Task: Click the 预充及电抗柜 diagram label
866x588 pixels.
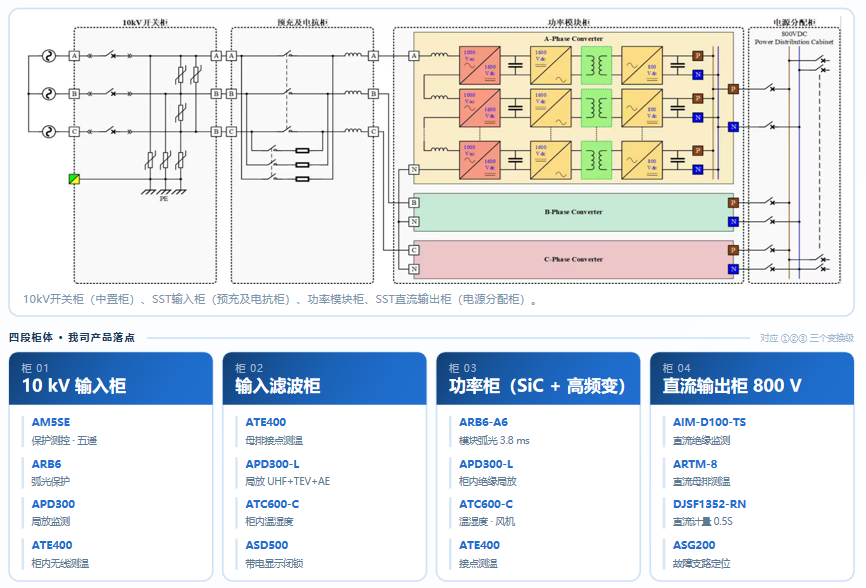Action: (x=302, y=23)
